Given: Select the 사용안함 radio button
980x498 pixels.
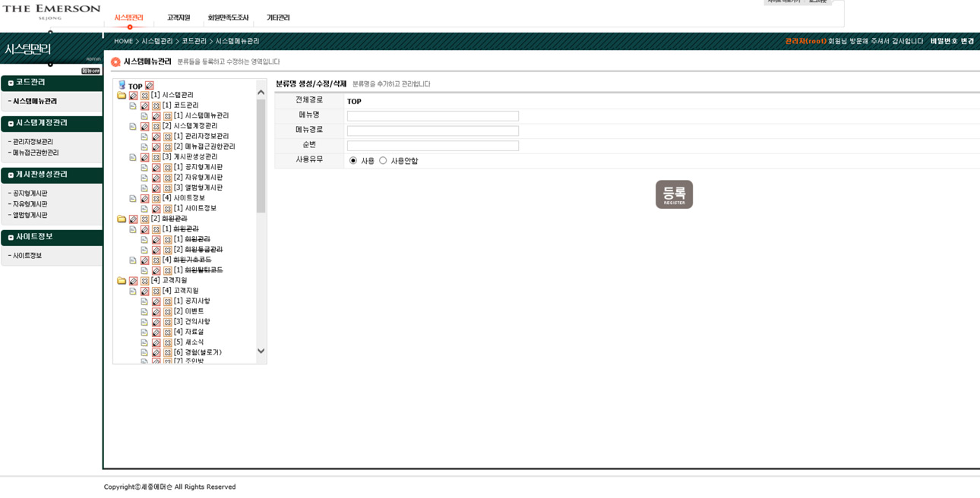Looking at the screenshot, I should tap(383, 161).
